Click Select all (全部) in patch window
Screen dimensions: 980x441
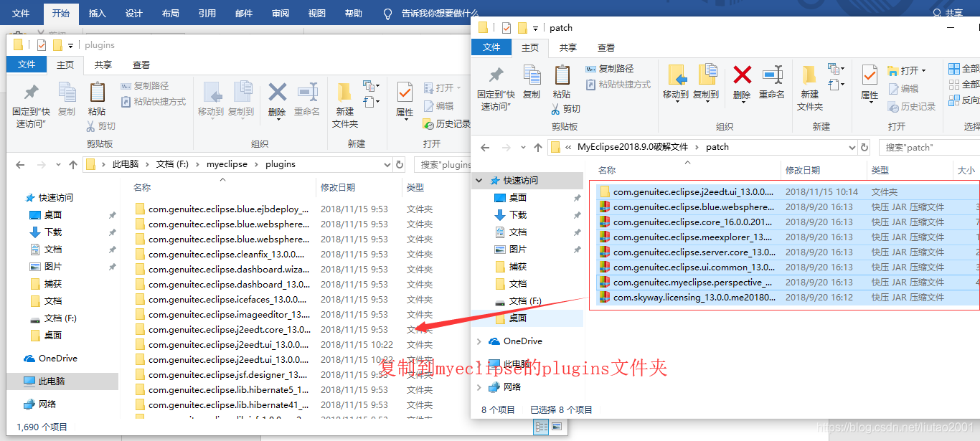(x=963, y=69)
